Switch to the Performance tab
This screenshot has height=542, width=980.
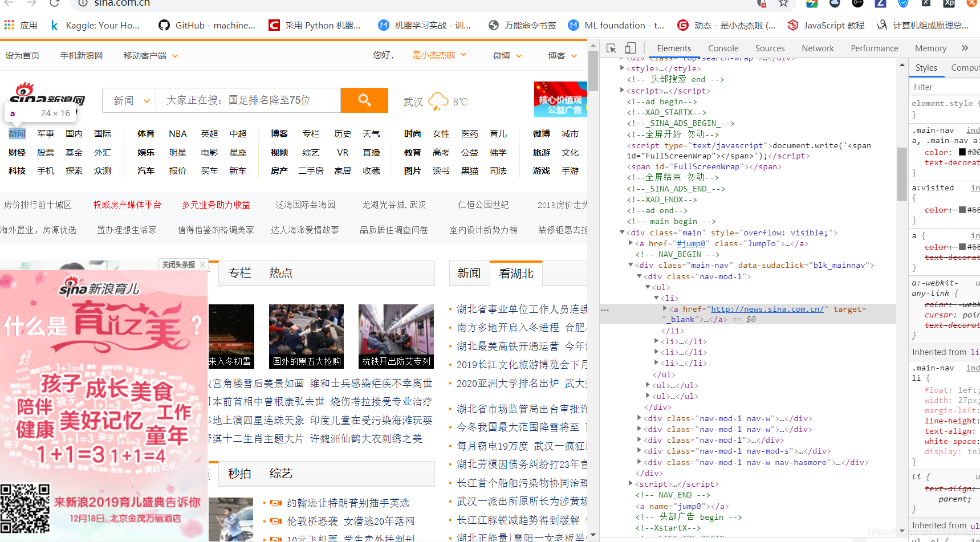coord(874,48)
